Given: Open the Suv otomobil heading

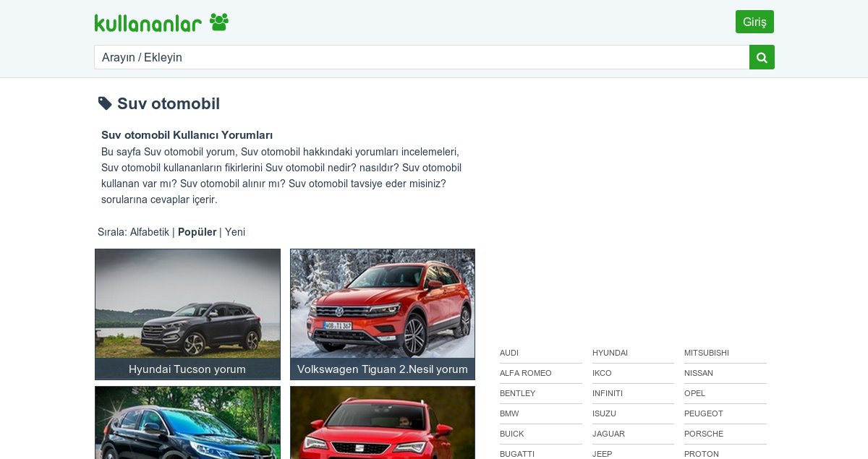Looking at the screenshot, I should (169, 103).
